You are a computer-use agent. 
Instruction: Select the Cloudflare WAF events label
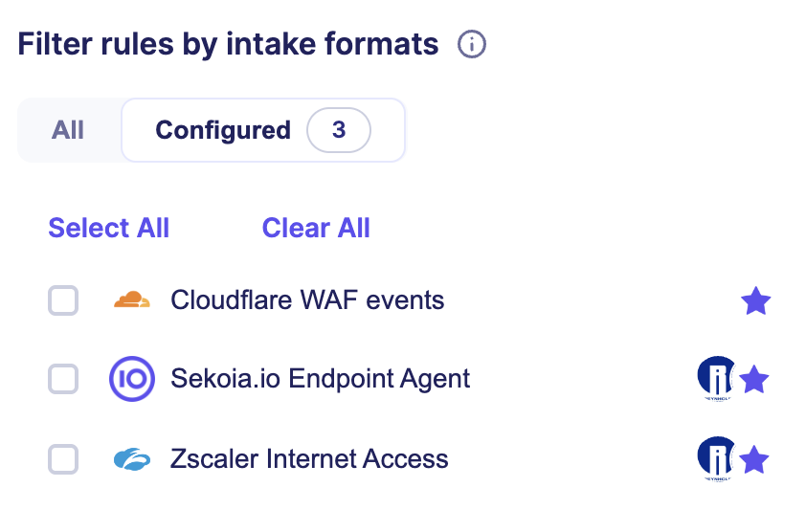tap(307, 300)
